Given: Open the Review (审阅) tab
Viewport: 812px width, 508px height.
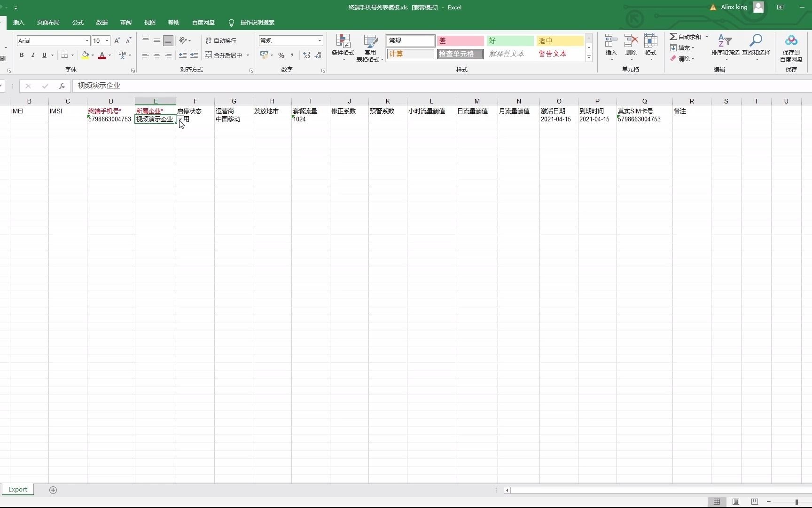Looking at the screenshot, I should click(126, 23).
